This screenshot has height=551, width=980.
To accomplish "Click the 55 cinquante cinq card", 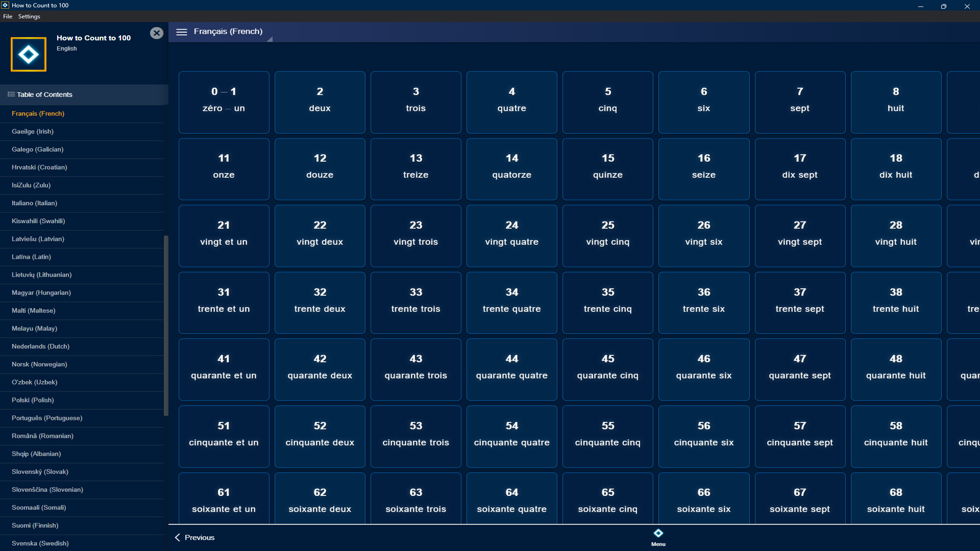I will (x=607, y=436).
